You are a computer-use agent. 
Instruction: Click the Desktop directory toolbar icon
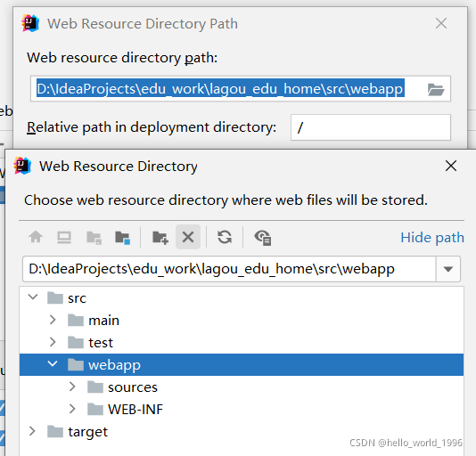coord(64,237)
